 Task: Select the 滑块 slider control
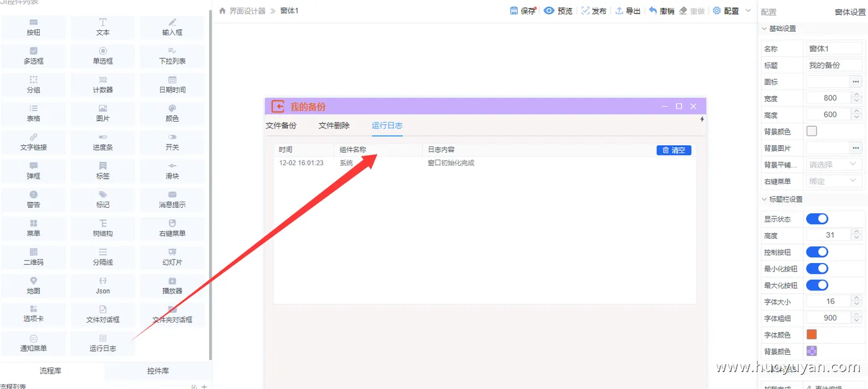tap(172, 171)
